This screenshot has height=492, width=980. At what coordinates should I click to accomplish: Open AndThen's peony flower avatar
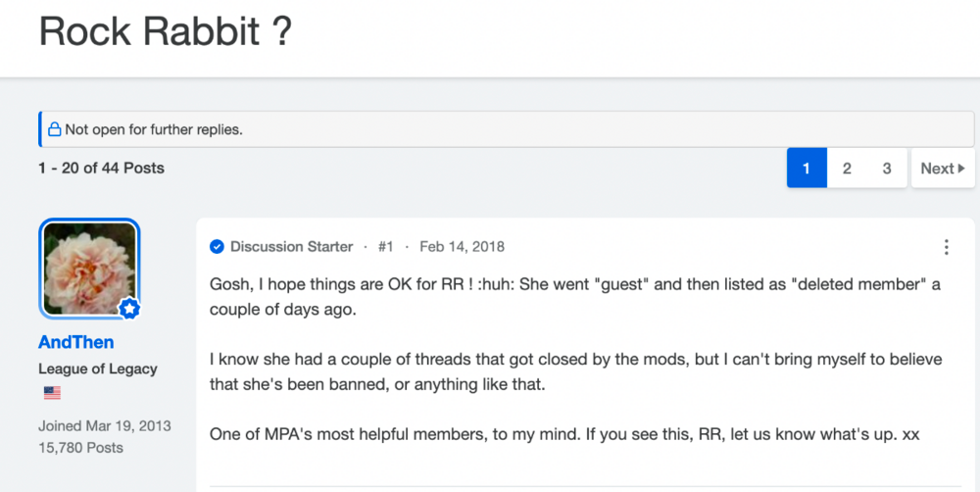point(89,269)
